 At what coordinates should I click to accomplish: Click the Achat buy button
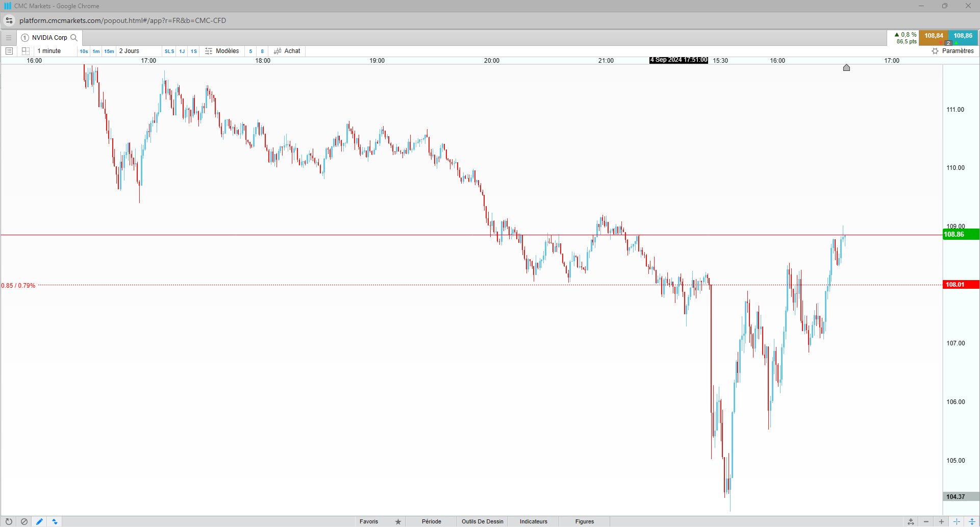(x=287, y=51)
